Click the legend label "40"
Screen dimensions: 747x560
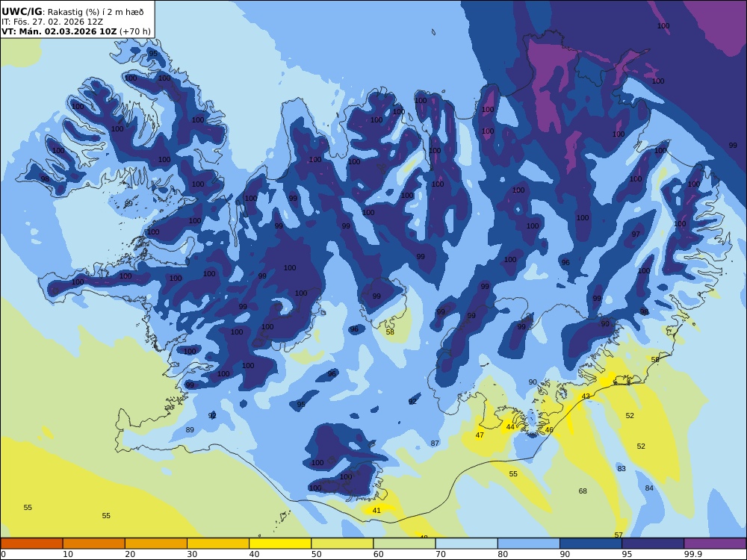point(255,554)
